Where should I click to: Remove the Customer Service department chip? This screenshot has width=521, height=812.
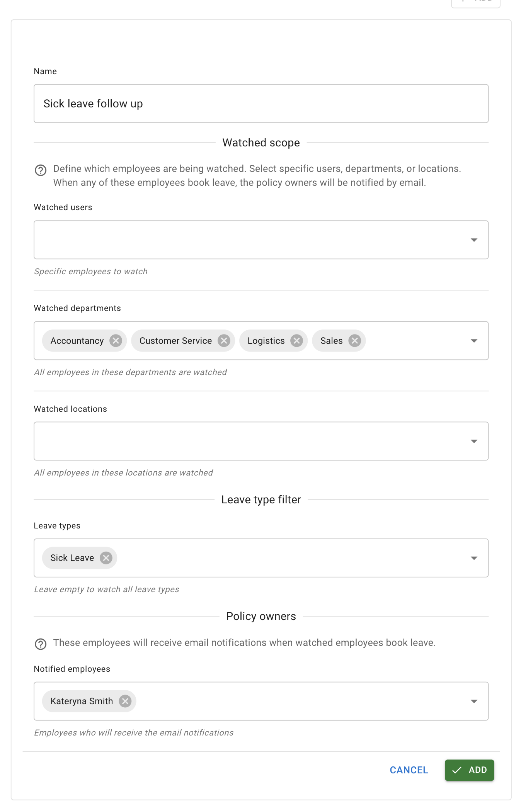(223, 340)
